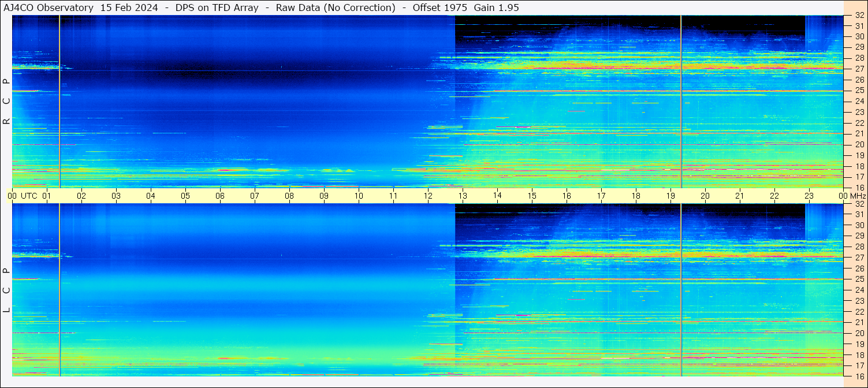The height and width of the screenshot is (388, 868).
Task: Click the 10 hour label on time axis
Action: tap(359, 196)
